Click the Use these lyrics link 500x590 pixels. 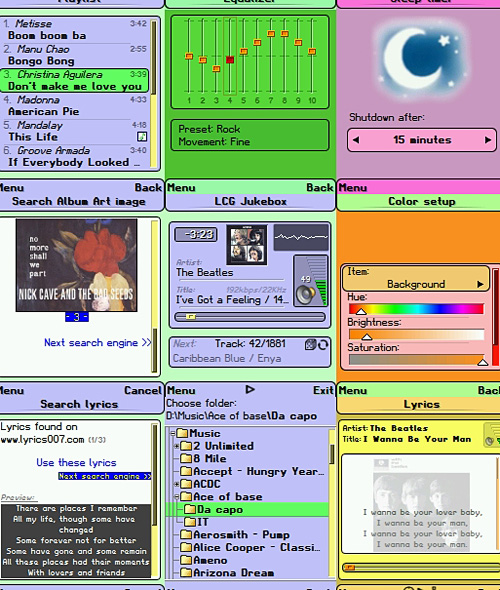[76, 462]
